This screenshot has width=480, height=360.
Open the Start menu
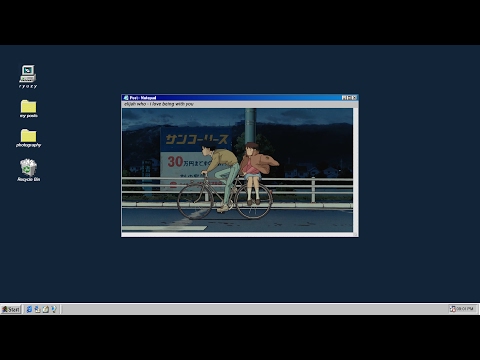11,309
